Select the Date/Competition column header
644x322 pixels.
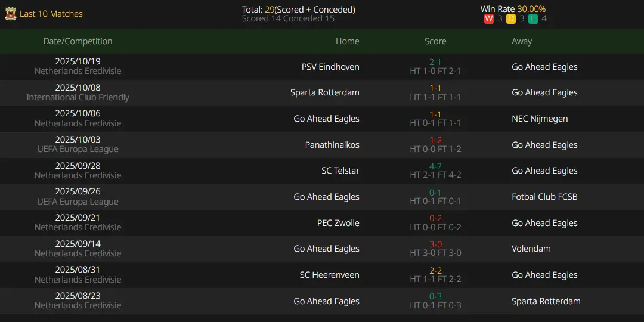[78, 41]
